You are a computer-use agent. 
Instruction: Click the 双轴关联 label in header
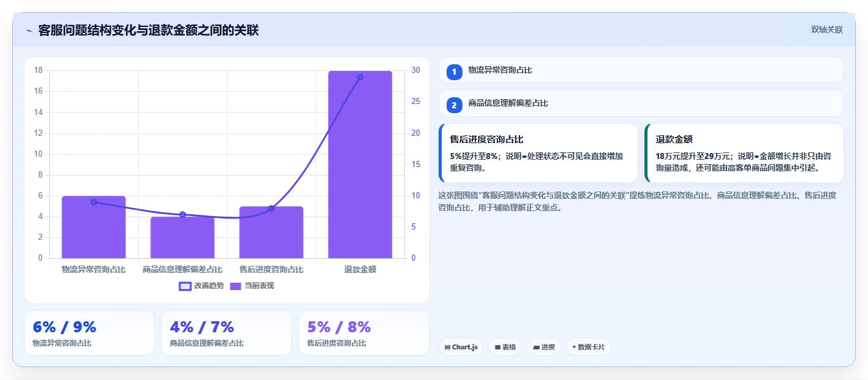tap(827, 30)
